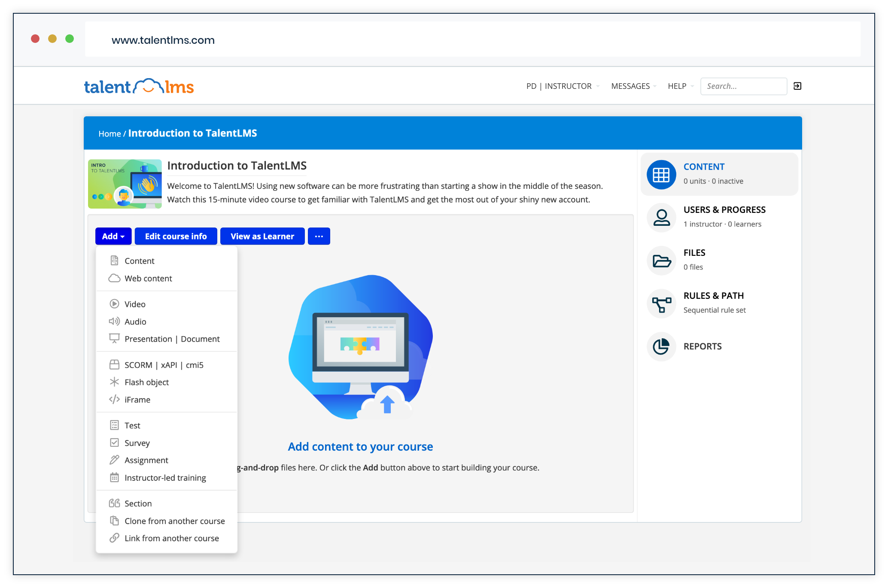Open the CONTENT sidebar section
The width and height of the screenshot is (888, 588).
719,174
